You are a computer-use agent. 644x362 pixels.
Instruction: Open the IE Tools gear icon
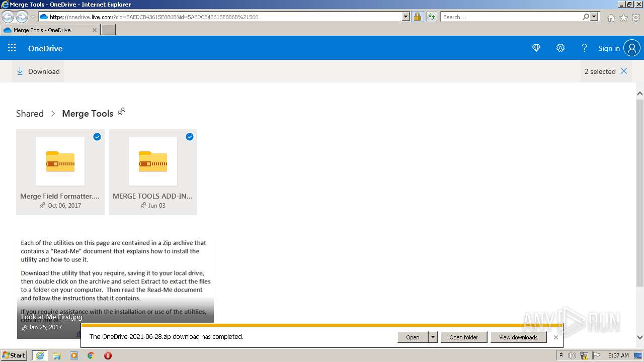point(635,18)
